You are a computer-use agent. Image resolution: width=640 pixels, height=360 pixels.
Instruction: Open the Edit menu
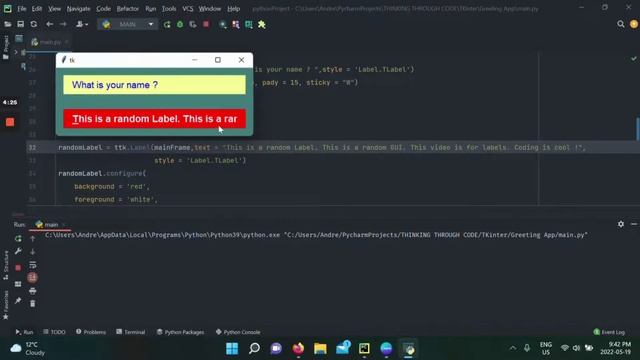tap(37, 9)
